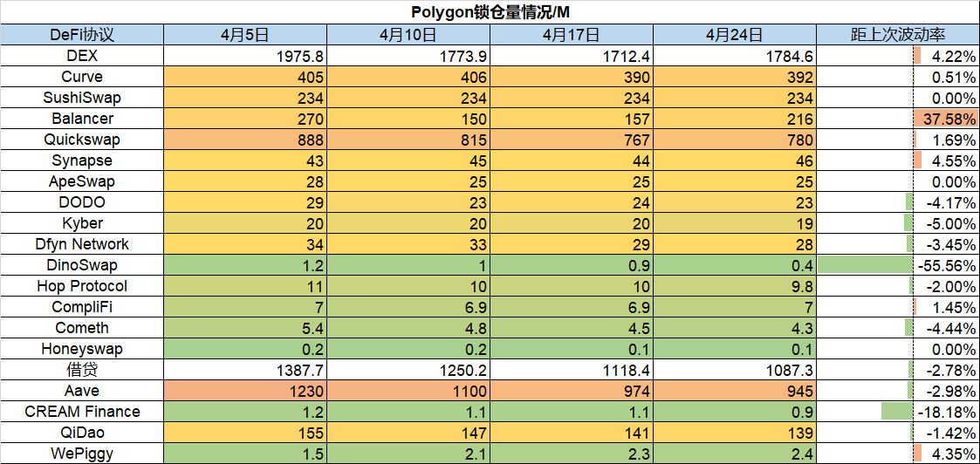Select the "4月10日" column header
Image resolution: width=980 pixels, height=464 pixels.
click(408, 35)
